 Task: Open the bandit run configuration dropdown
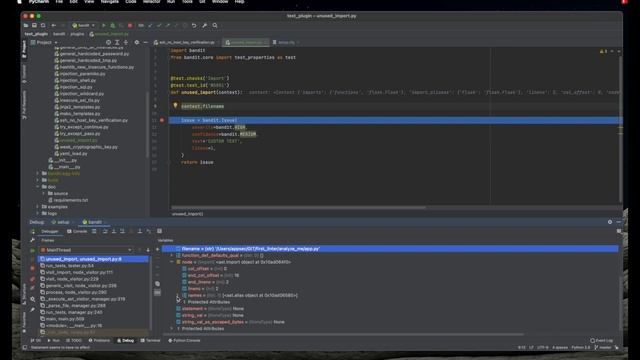click(83, 25)
